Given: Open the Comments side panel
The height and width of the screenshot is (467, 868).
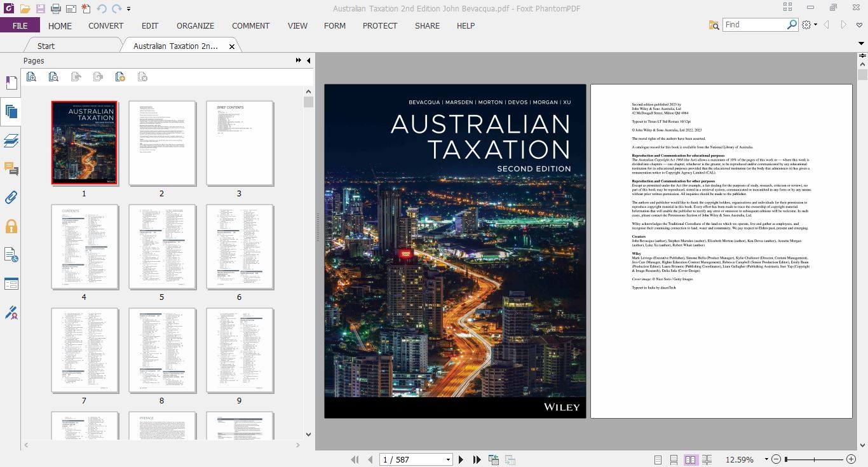Looking at the screenshot, I should (11, 169).
